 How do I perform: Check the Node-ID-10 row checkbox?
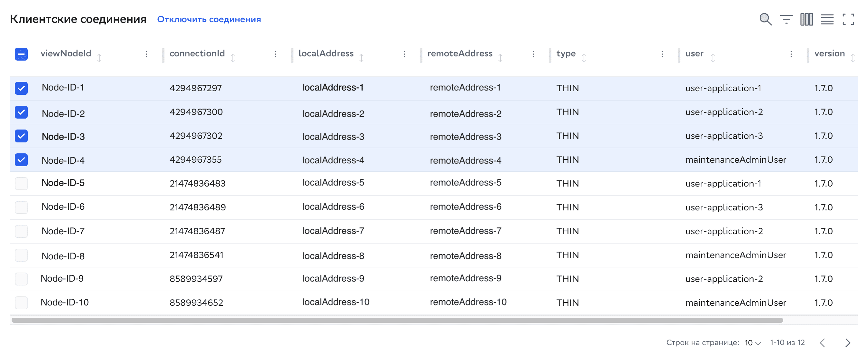click(21, 303)
